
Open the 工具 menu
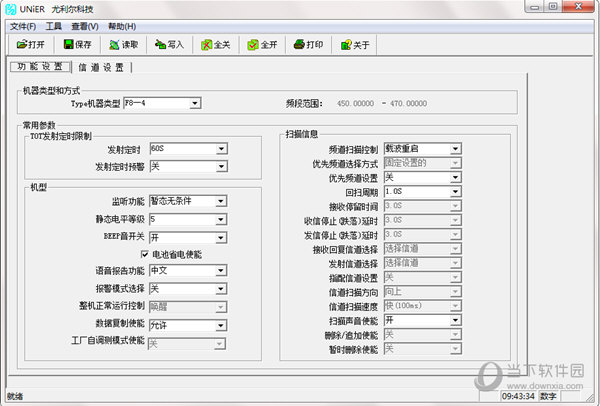[54, 26]
